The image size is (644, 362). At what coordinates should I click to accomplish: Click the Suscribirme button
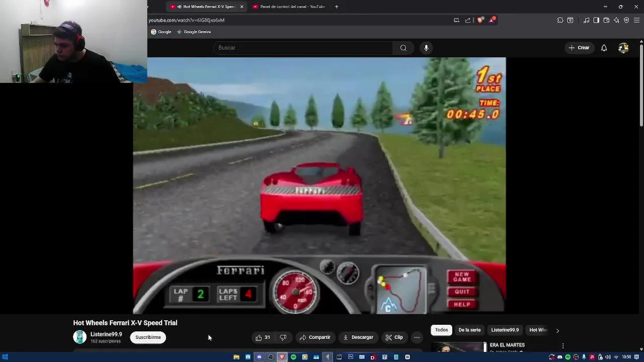(148, 337)
